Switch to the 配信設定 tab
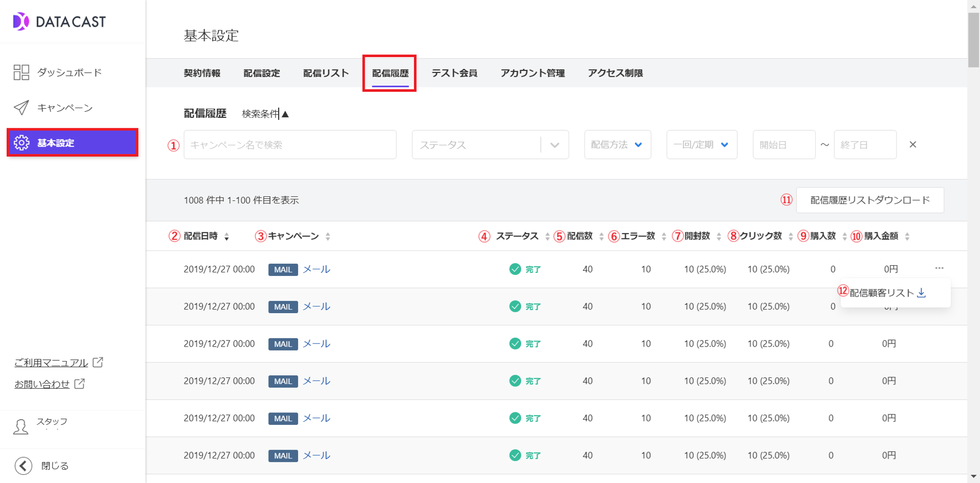Screen dimensions: 980x483 pyautogui.click(x=262, y=73)
